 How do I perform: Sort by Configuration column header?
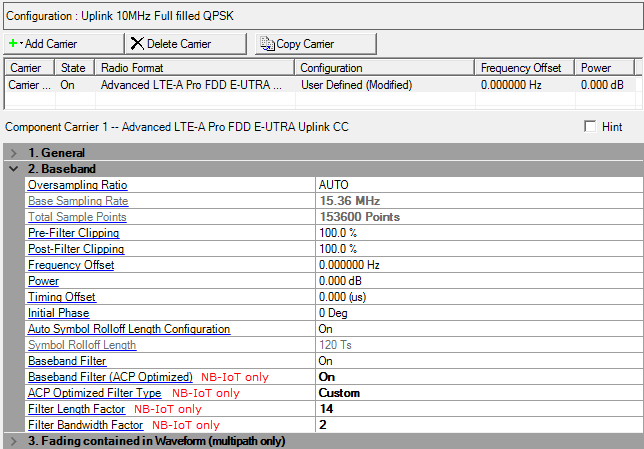[385, 67]
